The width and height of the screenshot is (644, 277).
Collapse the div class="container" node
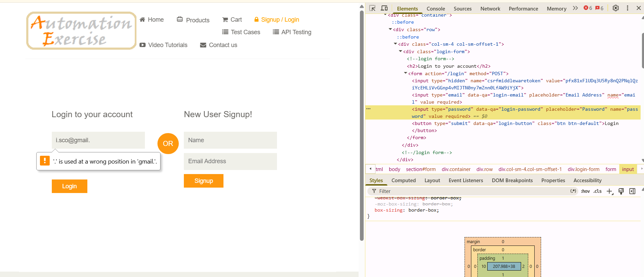click(x=385, y=15)
